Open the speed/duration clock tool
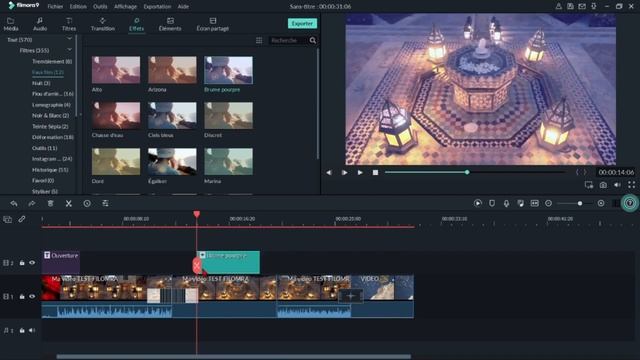 tap(87, 203)
